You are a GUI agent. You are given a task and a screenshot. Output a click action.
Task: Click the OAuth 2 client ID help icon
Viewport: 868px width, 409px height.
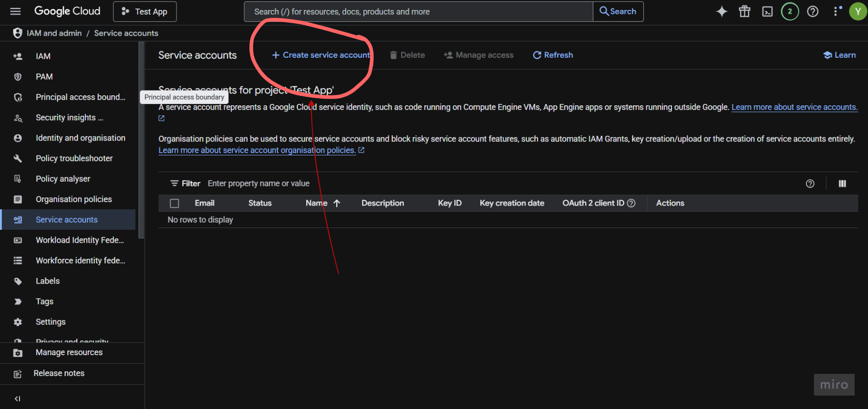631,203
